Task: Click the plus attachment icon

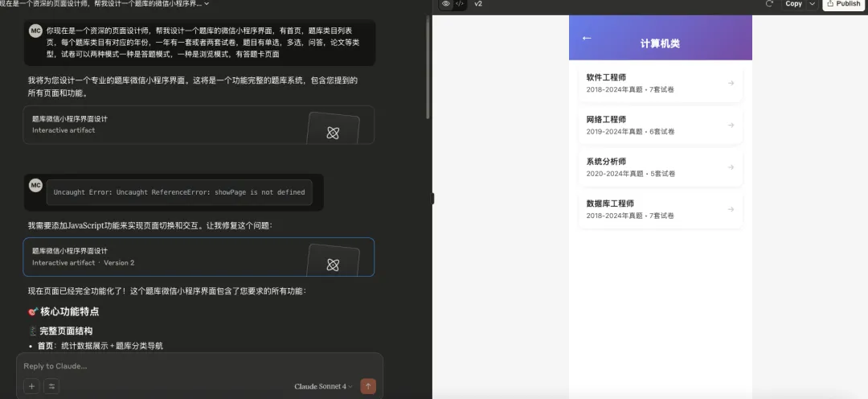Action: (32, 386)
